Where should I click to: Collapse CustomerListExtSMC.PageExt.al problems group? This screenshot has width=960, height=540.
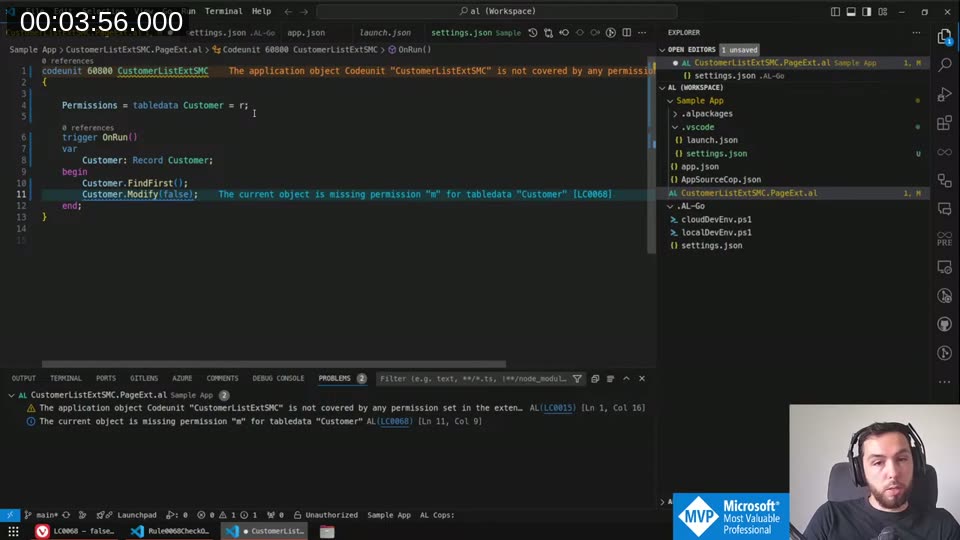(12, 395)
